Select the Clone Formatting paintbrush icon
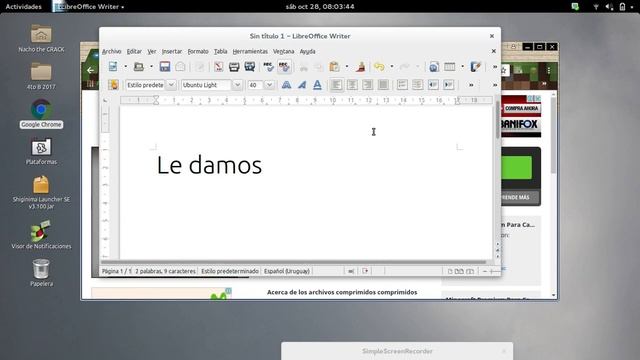640x360 pixels. pos(360,67)
